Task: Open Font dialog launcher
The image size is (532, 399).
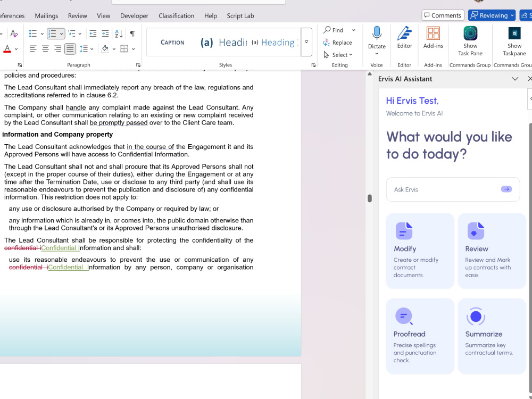Action: tap(20, 65)
